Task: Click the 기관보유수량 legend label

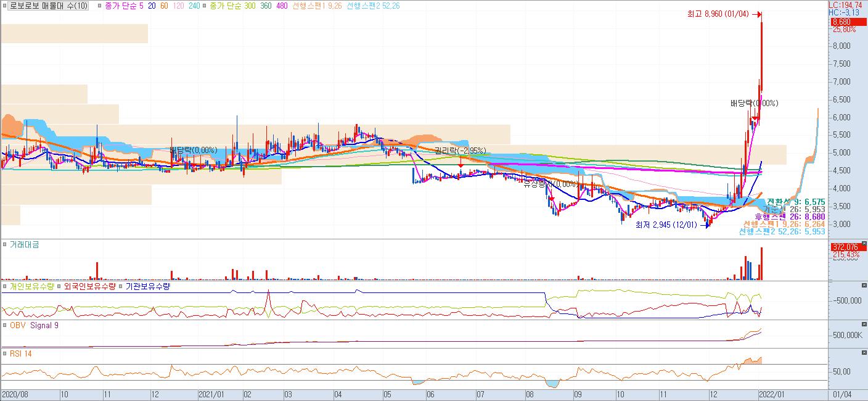Action: (147, 287)
